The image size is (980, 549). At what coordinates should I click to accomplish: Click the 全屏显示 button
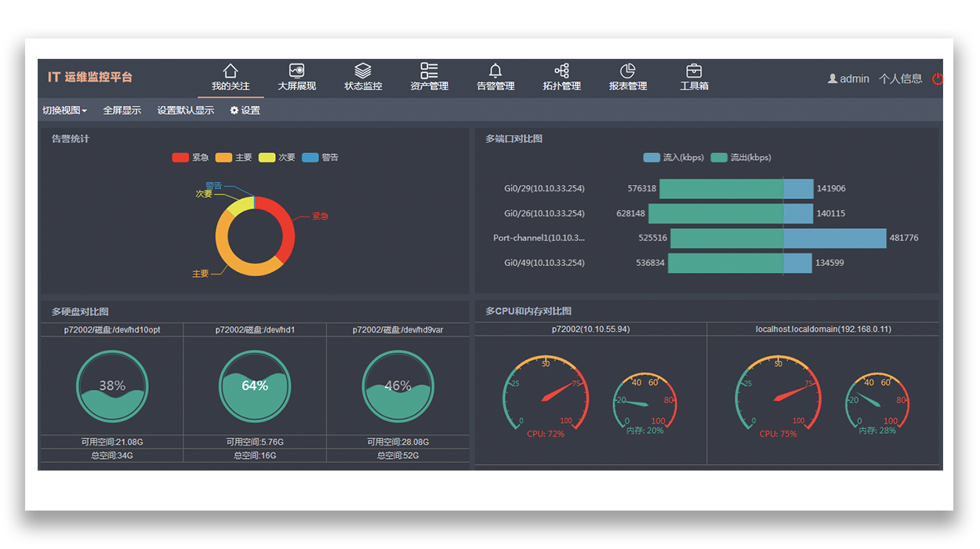(122, 111)
